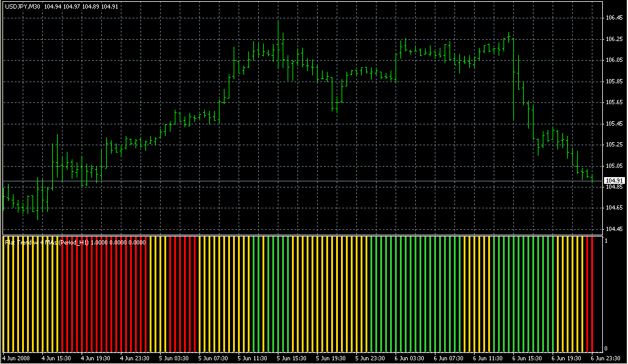Click the USDJPY,M30 chart title
628x364 pixels.
click(x=23, y=6)
